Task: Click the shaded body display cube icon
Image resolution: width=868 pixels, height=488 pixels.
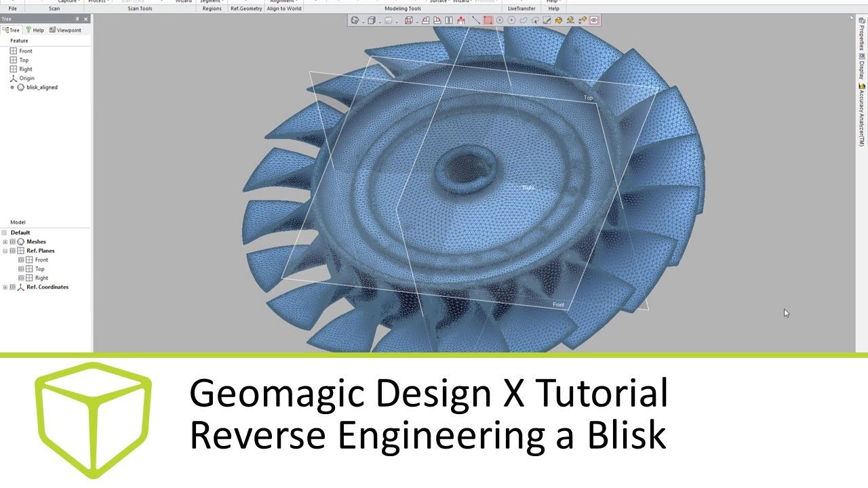Action: coord(372,20)
